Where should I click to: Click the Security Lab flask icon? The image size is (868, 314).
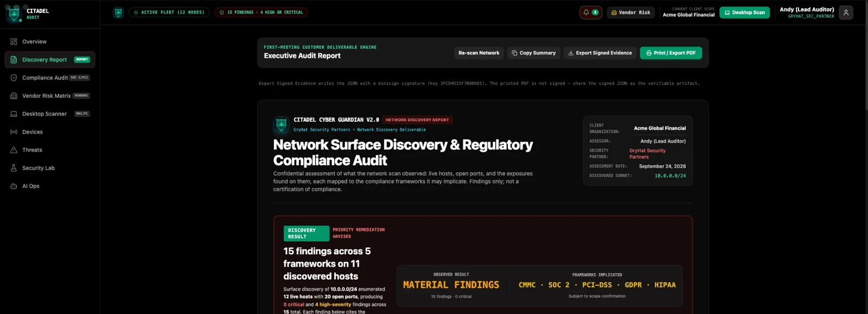(14, 168)
